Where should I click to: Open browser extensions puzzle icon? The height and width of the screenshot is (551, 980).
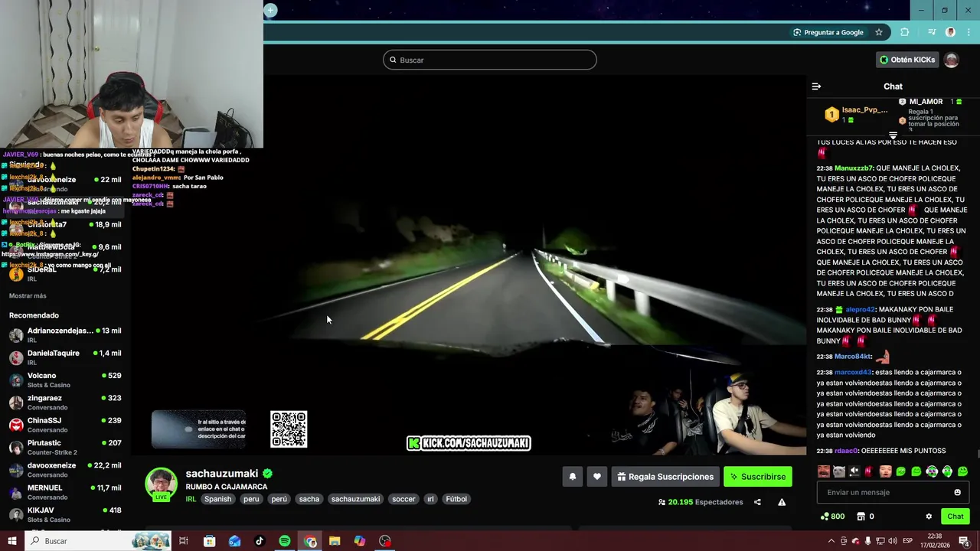click(905, 32)
